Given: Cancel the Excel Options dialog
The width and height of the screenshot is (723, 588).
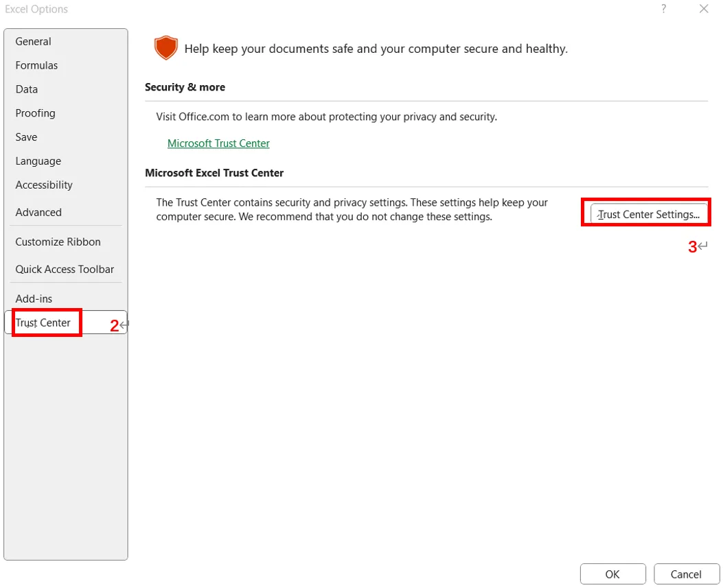Looking at the screenshot, I should [686, 574].
